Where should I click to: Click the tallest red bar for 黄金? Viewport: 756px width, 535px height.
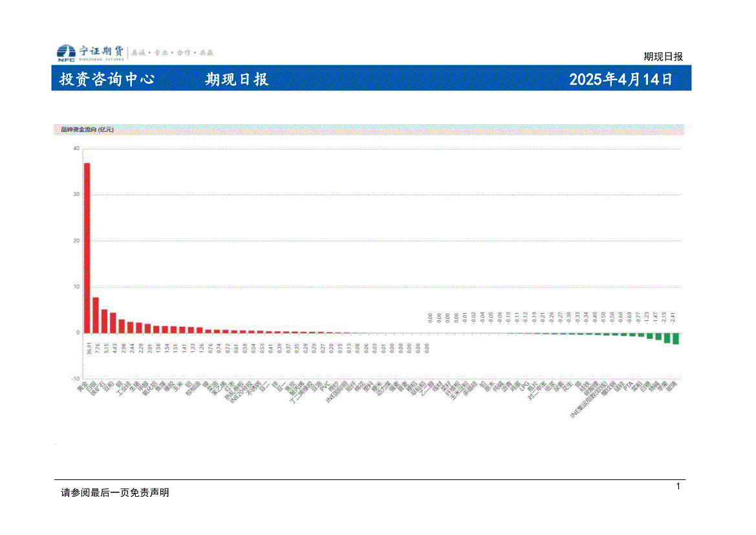(x=87, y=248)
